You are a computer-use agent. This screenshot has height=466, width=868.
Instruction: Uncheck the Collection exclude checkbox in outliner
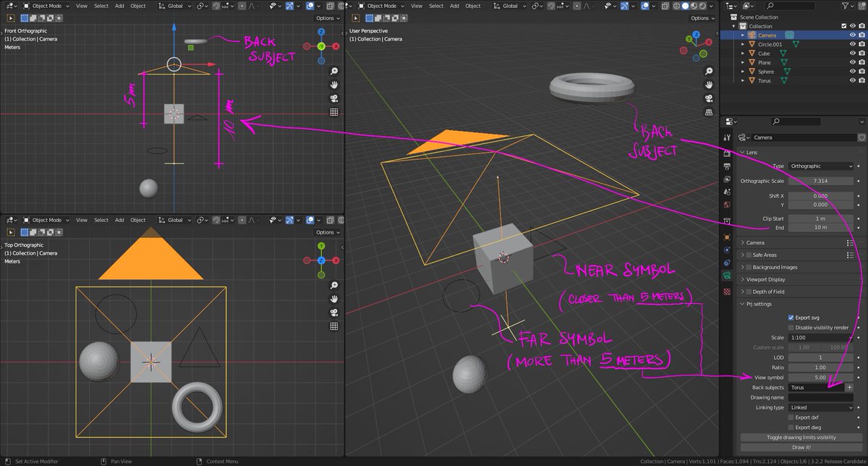(844, 26)
